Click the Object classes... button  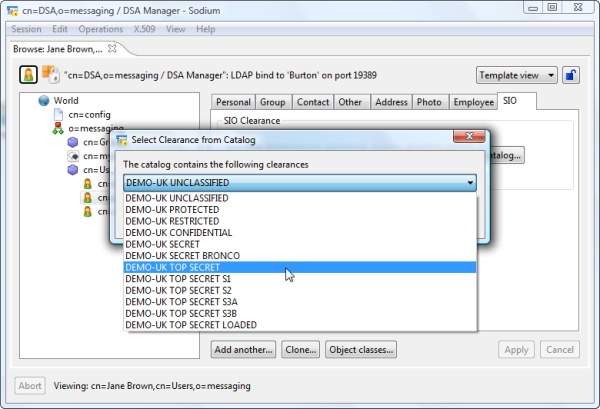click(363, 350)
